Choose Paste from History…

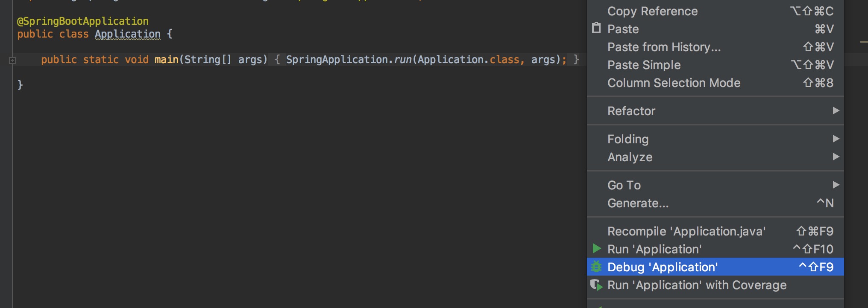pos(716,47)
